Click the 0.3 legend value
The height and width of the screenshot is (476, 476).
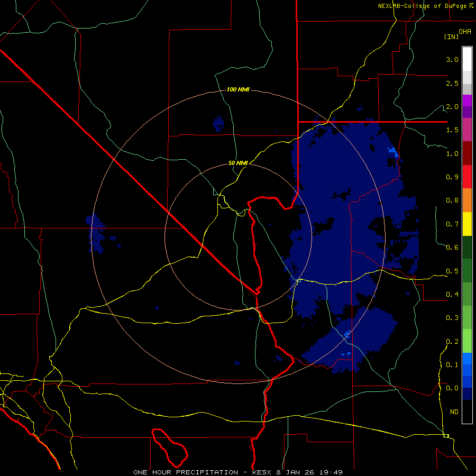[x=452, y=318]
